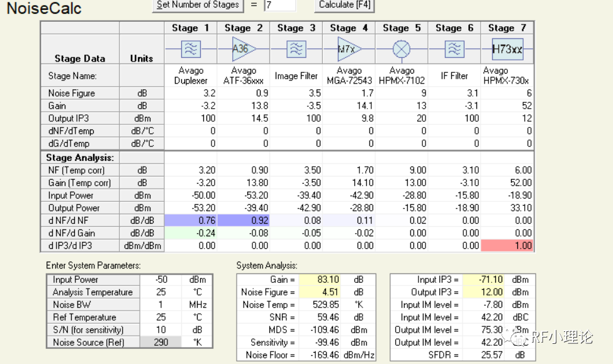Click Stage 2 Gain cell 13.8

(x=243, y=106)
